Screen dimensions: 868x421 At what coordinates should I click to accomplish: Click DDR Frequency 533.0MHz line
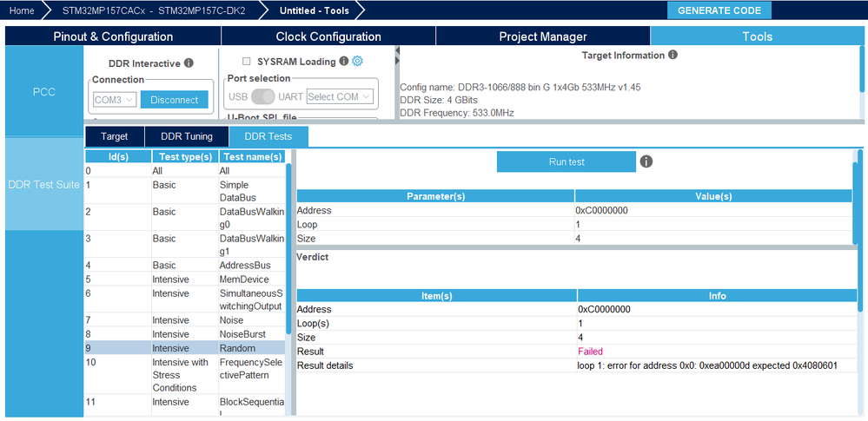(457, 113)
